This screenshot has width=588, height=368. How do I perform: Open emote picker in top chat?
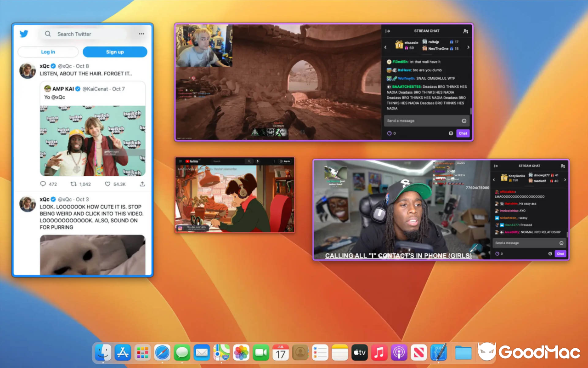point(464,121)
